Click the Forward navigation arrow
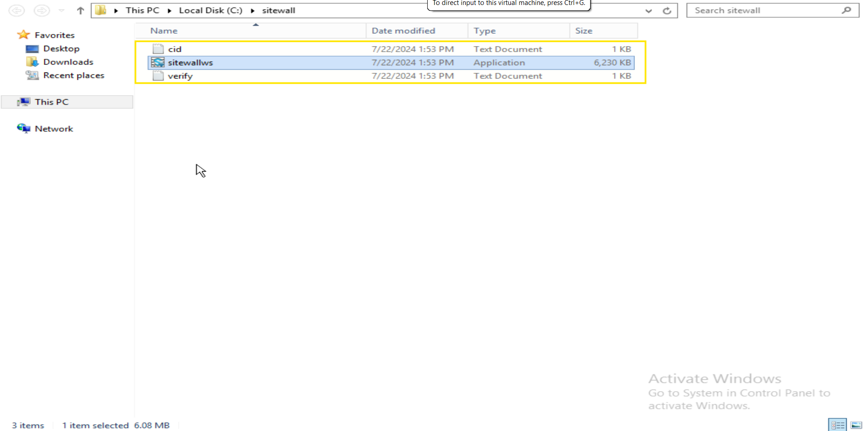Viewport: 868px width, 431px height. point(42,10)
